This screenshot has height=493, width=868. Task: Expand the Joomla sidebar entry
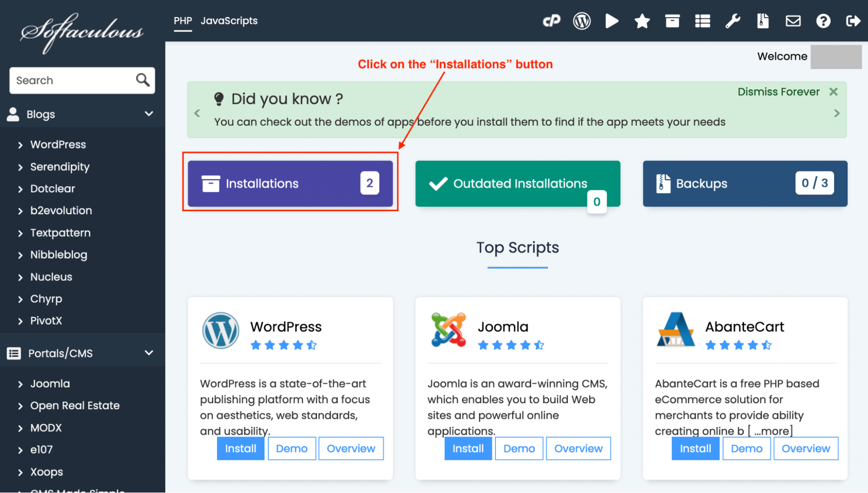coord(50,383)
